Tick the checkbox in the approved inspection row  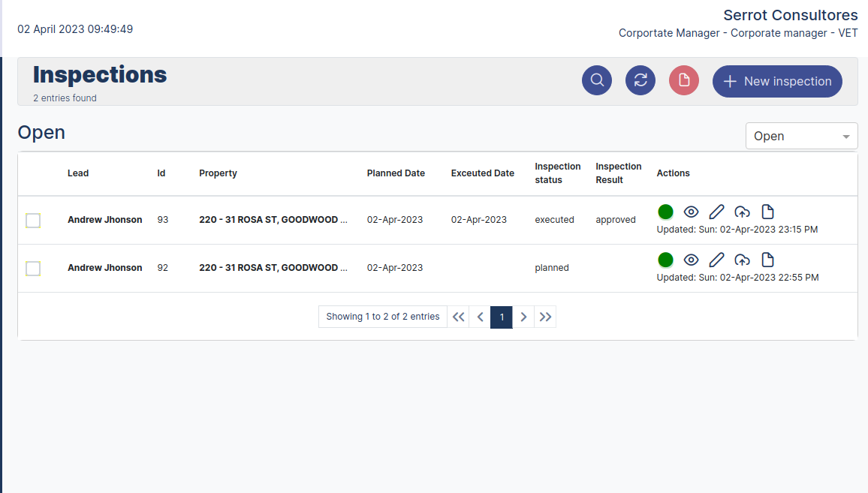coord(33,220)
